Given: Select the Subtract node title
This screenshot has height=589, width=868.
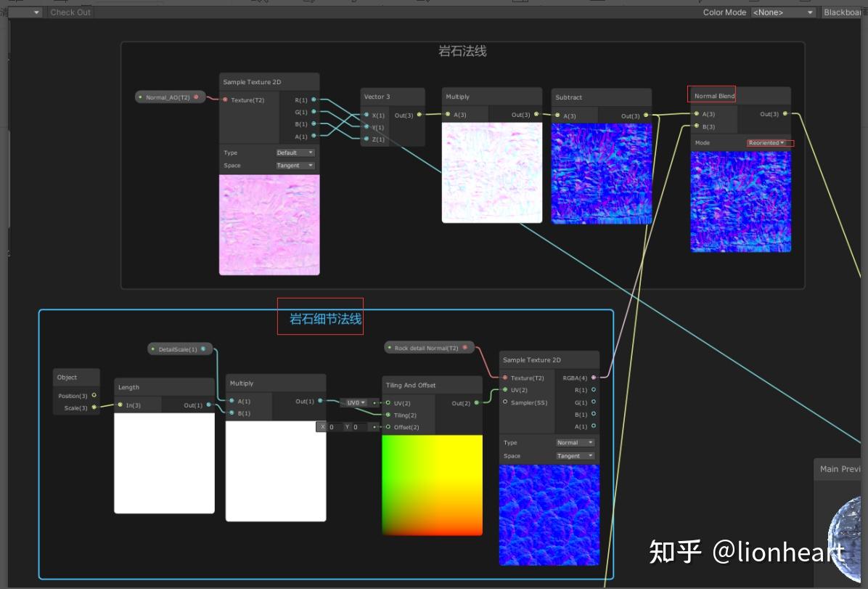Looking at the screenshot, I should coord(568,97).
